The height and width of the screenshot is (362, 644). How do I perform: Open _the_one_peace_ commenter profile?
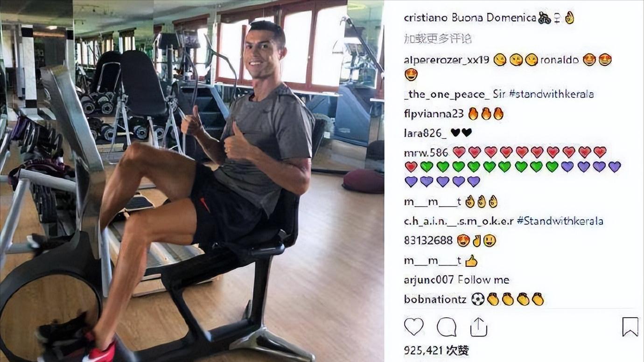pyautogui.click(x=447, y=94)
